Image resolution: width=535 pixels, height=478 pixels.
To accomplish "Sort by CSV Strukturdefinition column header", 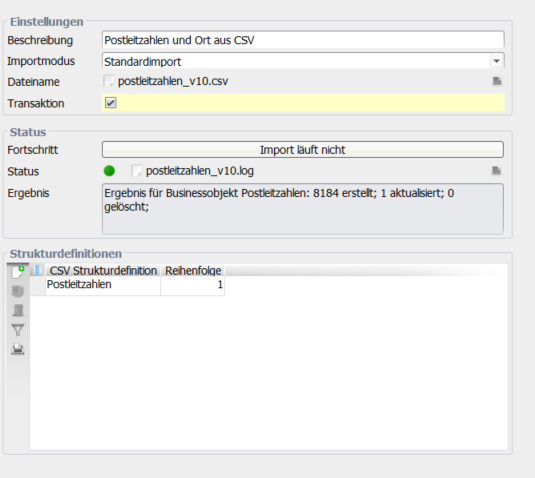I will pyautogui.click(x=103, y=271).
